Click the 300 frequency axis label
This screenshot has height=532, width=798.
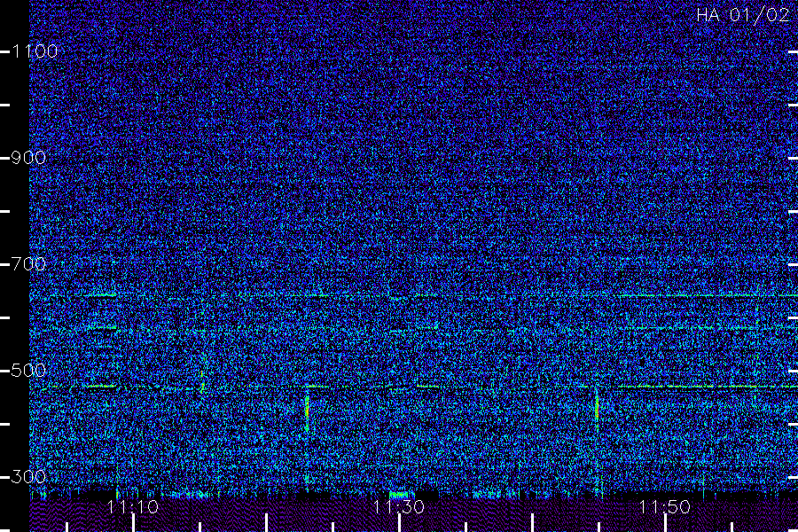coord(28,477)
